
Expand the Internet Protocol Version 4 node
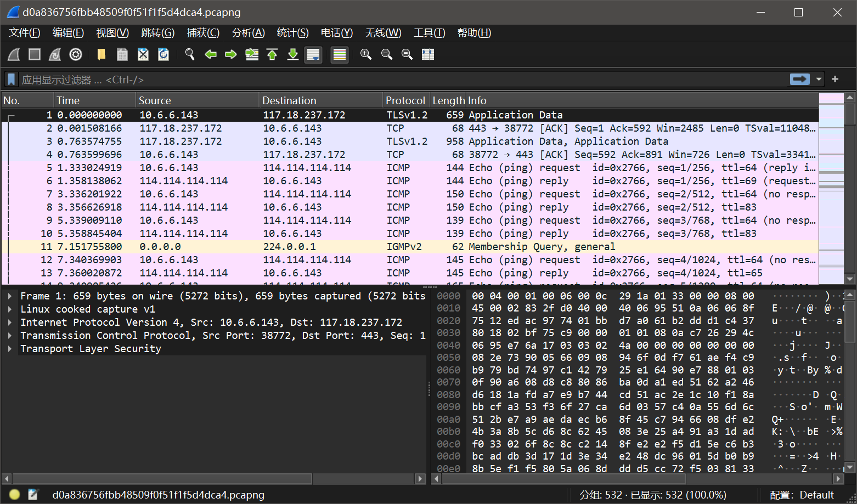[10, 322]
